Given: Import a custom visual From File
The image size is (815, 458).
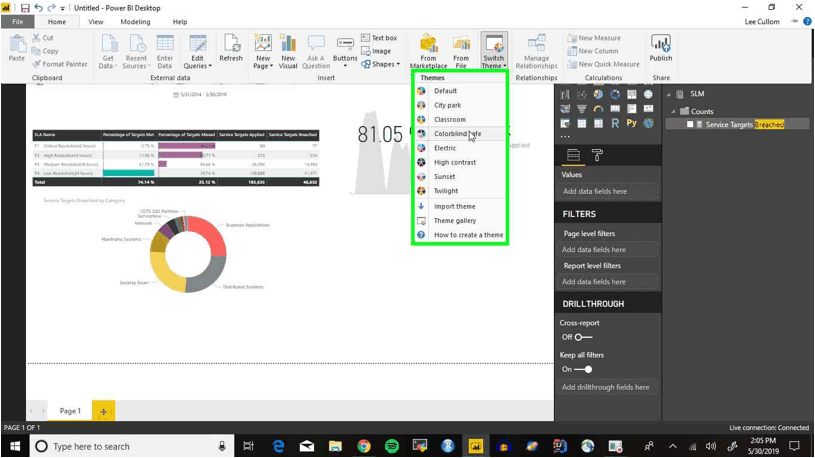Looking at the screenshot, I should [x=461, y=51].
